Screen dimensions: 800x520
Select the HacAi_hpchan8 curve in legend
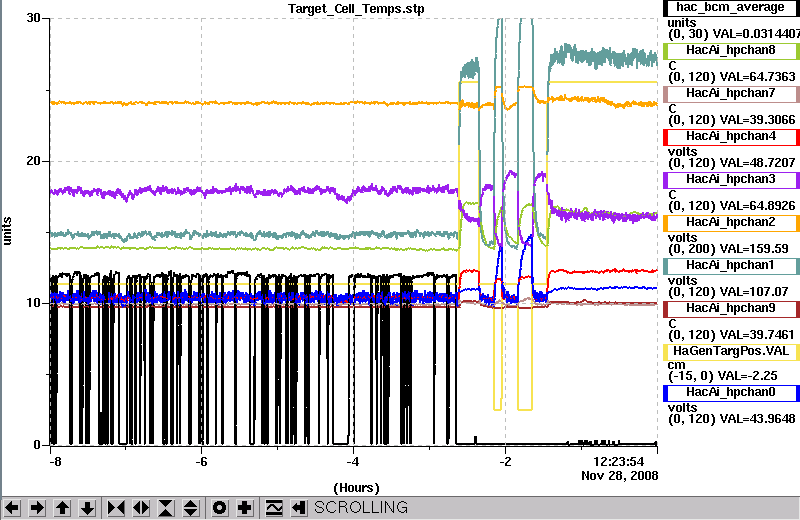(731, 50)
